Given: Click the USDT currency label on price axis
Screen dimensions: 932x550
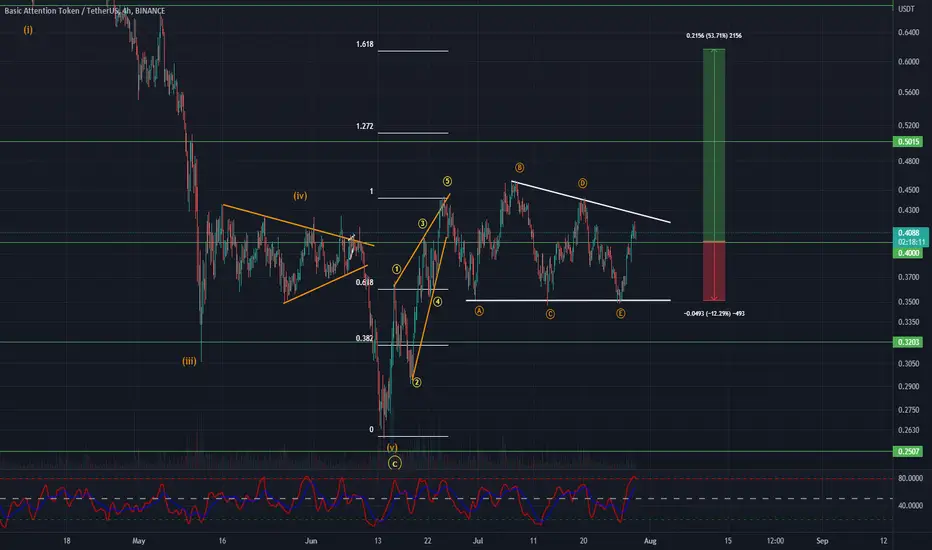Looking at the screenshot, I should (x=906, y=9).
